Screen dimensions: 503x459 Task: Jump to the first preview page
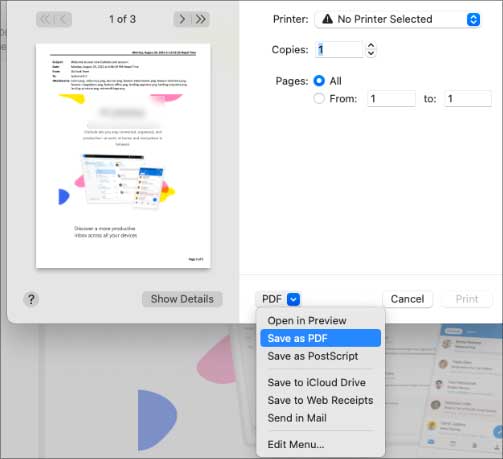coord(45,19)
